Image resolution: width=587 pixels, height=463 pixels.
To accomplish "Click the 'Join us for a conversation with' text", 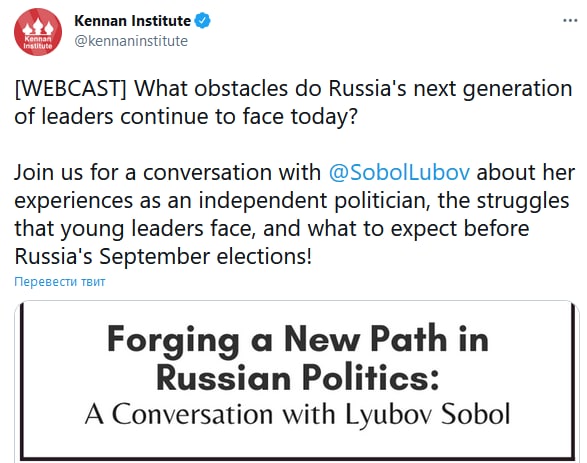I will pyautogui.click(x=167, y=173).
